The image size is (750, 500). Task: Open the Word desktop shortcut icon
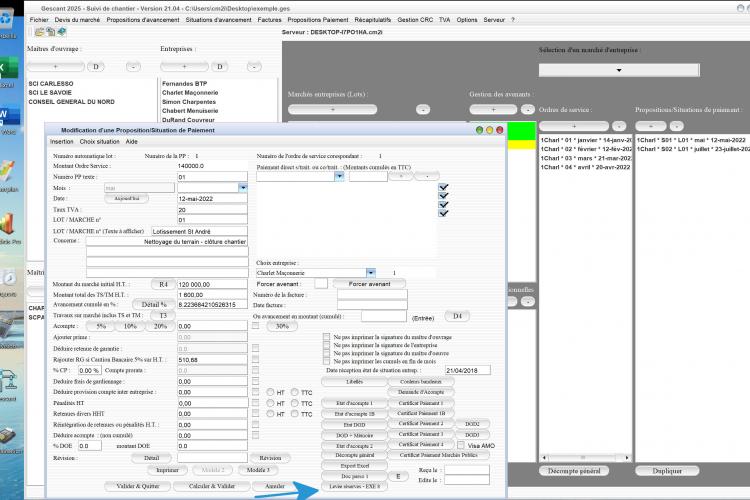[8, 115]
